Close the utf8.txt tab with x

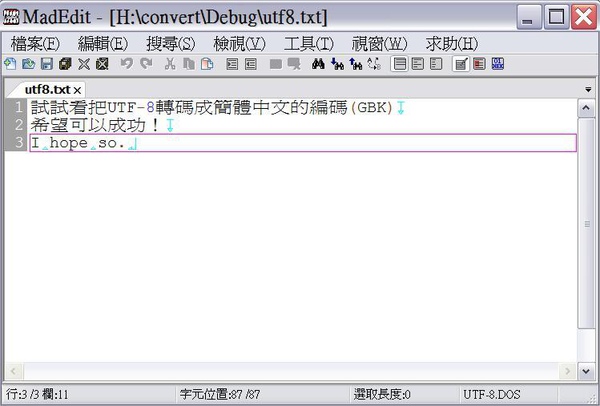pyautogui.click(x=77, y=90)
